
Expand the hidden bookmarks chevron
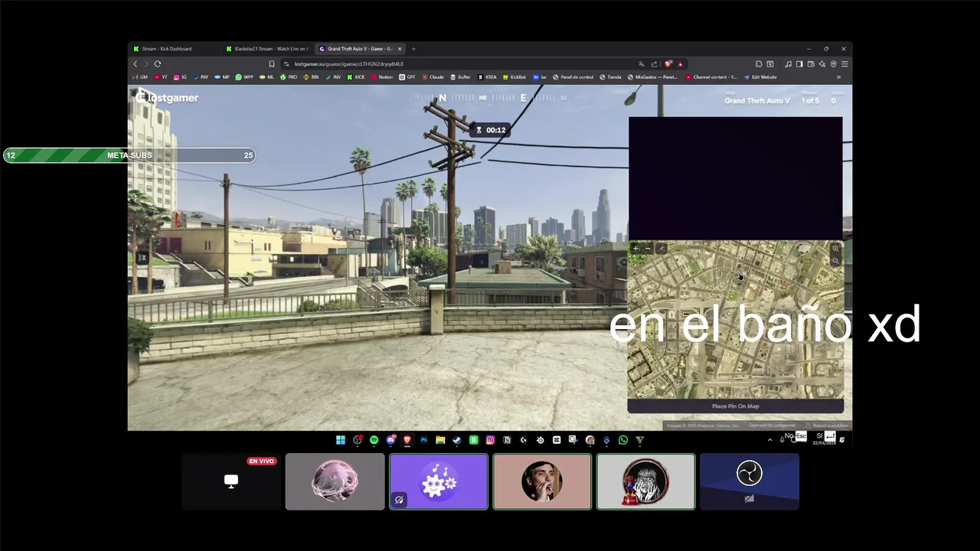[x=838, y=77]
